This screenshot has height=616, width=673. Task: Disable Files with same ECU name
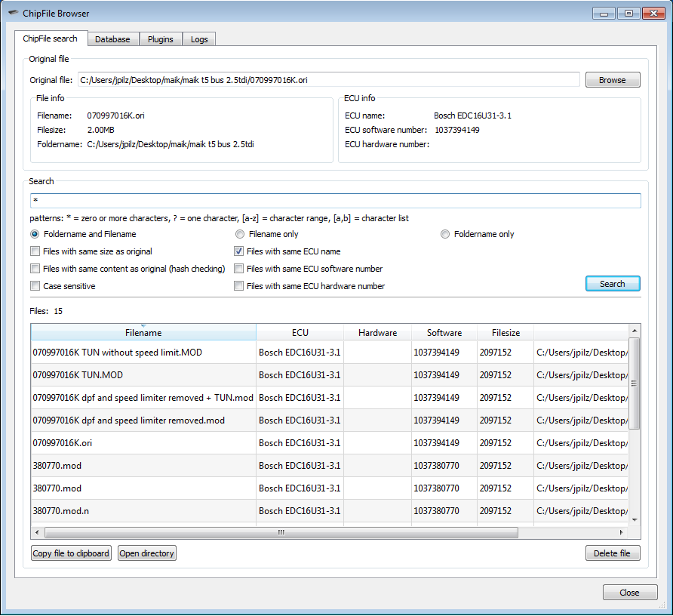[x=238, y=251]
